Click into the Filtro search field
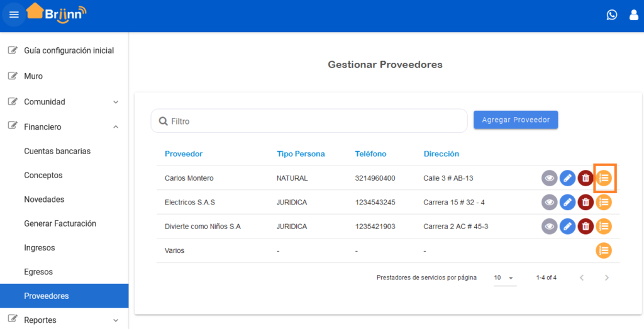Viewport: 644px width, 331px height. [309, 121]
